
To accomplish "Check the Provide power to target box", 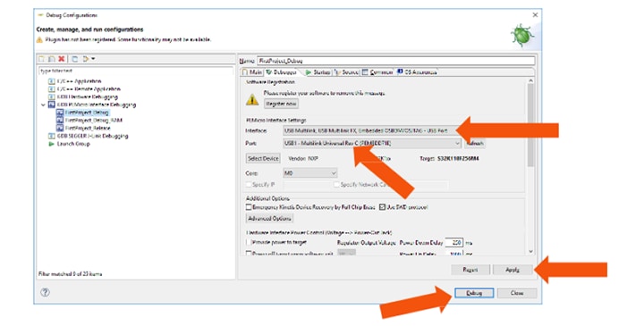I will coord(249,242).
